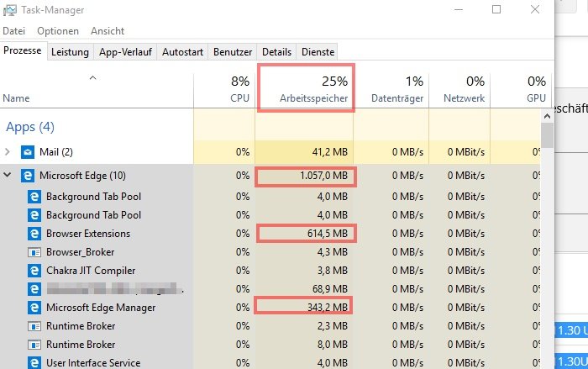Click the blurred-name Edge process icon
Viewport: 588px width, 369px height.
[x=34, y=288]
